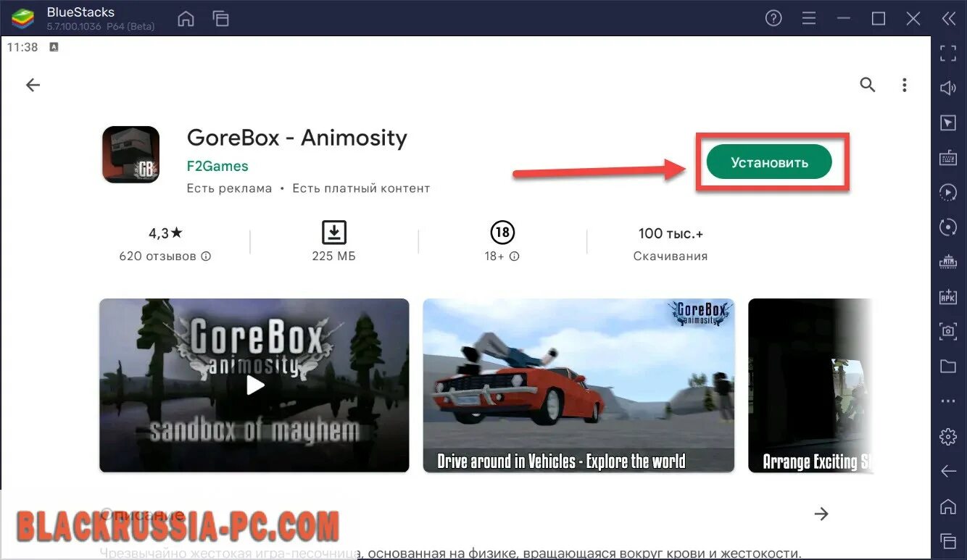Toggle fullscreen mode in sidebar
This screenshot has height=560, width=967.
(x=948, y=53)
